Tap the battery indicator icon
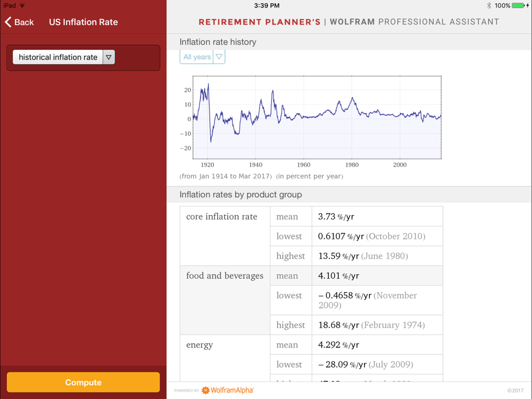This screenshot has height=399, width=532. coord(518,5)
